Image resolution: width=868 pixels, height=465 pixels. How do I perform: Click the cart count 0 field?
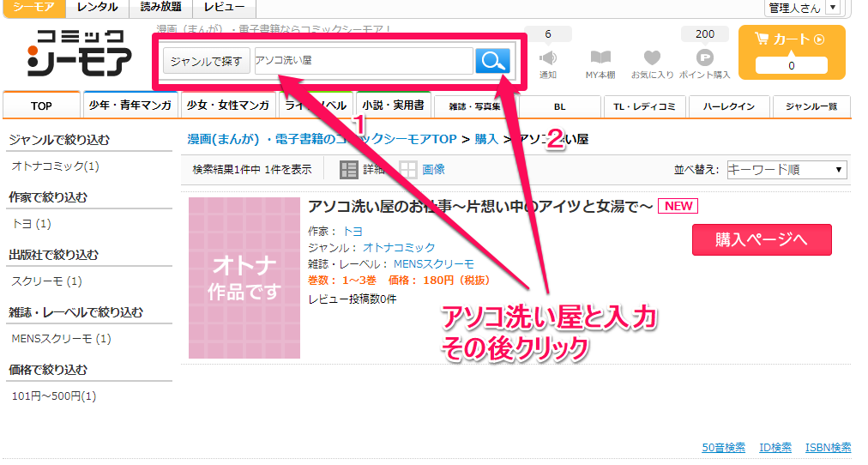coord(792,65)
